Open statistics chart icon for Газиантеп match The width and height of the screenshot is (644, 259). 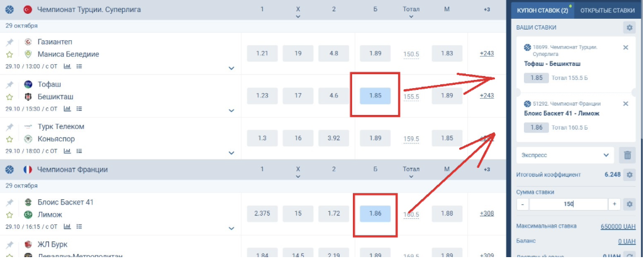[x=67, y=66]
